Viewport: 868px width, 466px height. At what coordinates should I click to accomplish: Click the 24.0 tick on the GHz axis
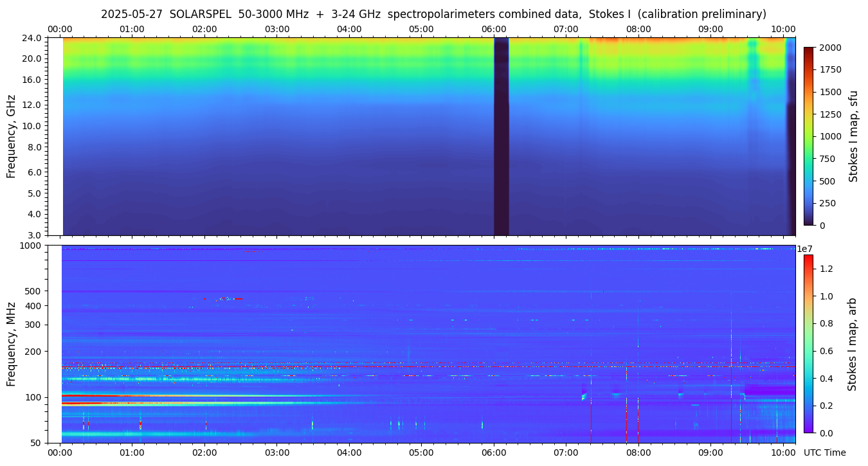pyautogui.click(x=32, y=38)
